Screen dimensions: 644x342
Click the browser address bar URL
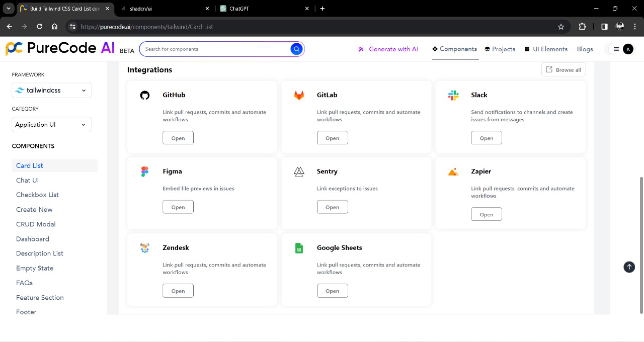tap(147, 27)
